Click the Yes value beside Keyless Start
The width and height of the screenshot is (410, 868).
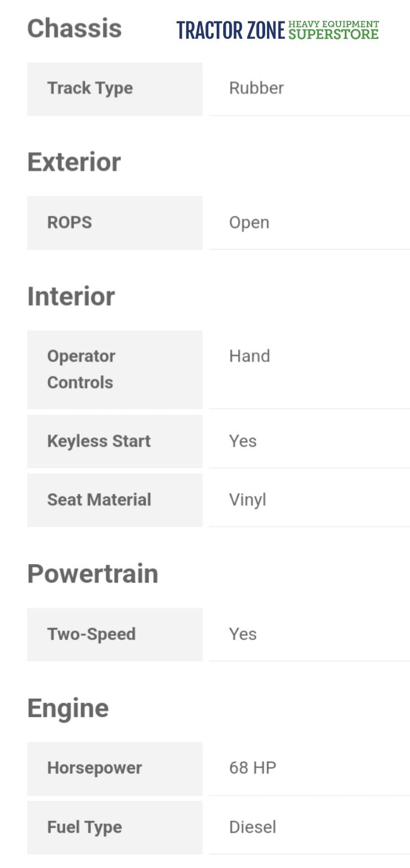point(243,441)
